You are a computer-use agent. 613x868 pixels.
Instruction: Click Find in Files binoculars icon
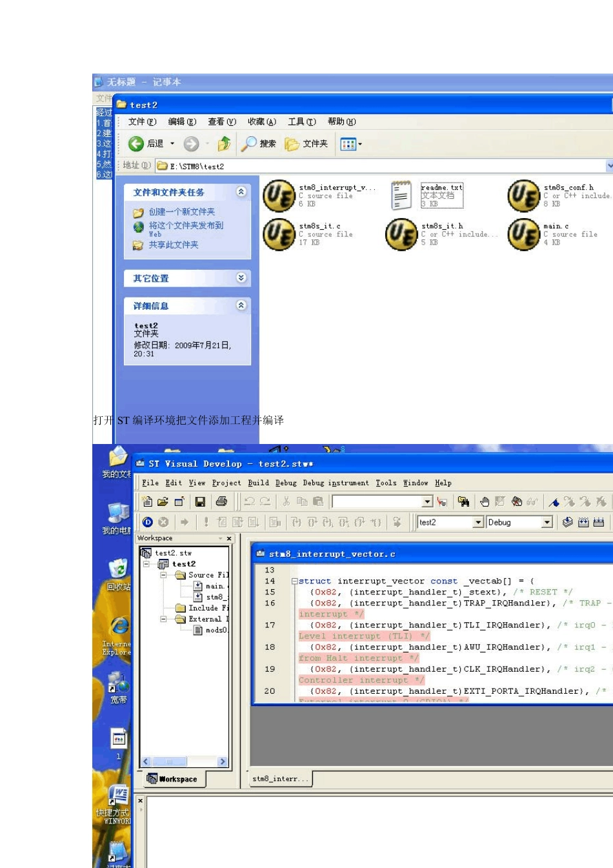tap(463, 501)
